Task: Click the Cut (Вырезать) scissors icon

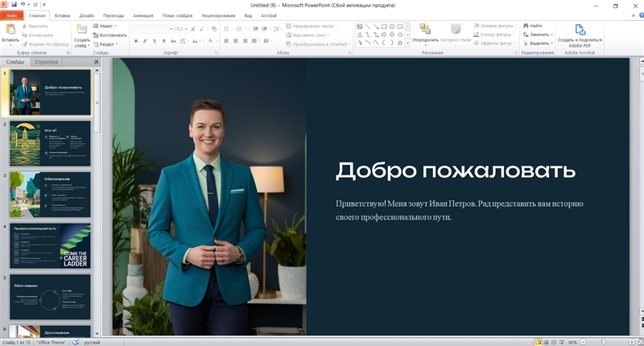Action: pyautogui.click(x=25, y=26)
